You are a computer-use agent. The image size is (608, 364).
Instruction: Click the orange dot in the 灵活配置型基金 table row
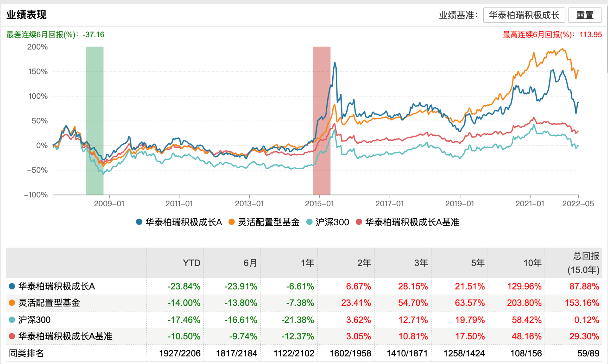[12, 303]
